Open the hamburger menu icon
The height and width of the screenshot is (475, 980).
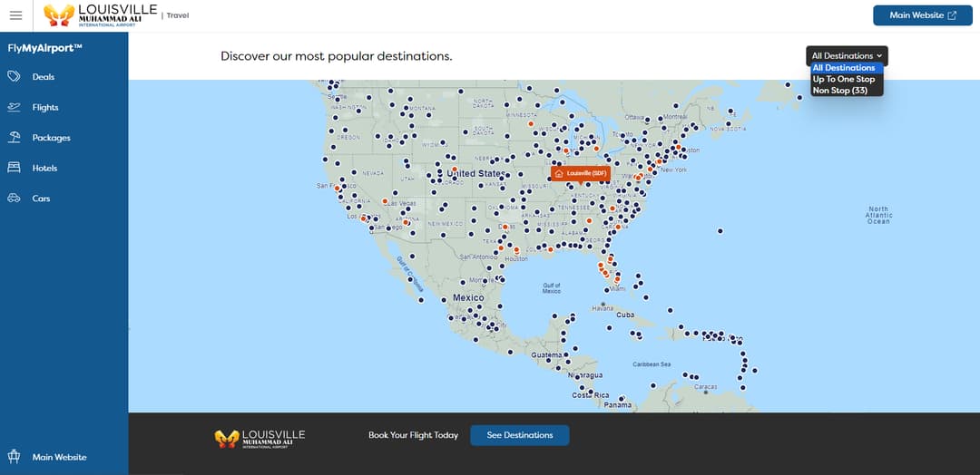coord(15,15)
